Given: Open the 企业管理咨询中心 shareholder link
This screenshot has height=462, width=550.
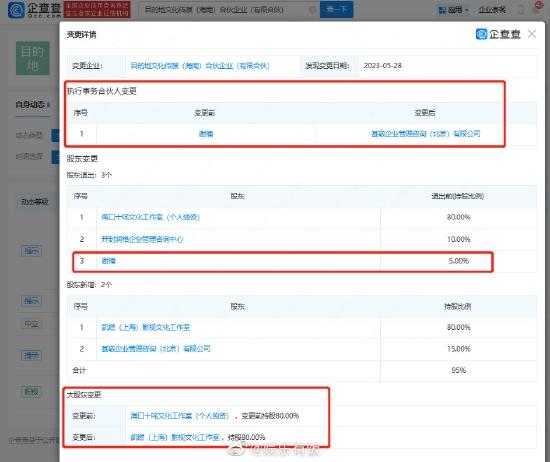Looking at the screenshot, I should (142, 239).
